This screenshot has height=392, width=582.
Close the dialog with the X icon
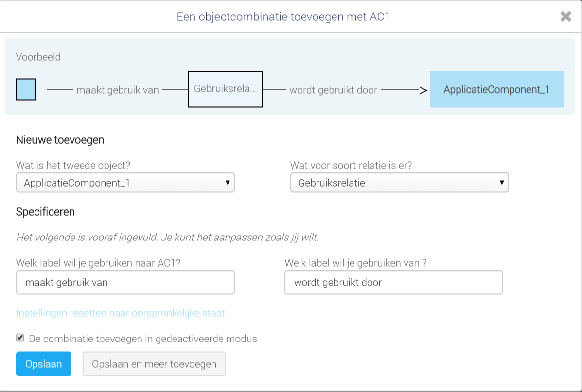[x=565, y=17]
